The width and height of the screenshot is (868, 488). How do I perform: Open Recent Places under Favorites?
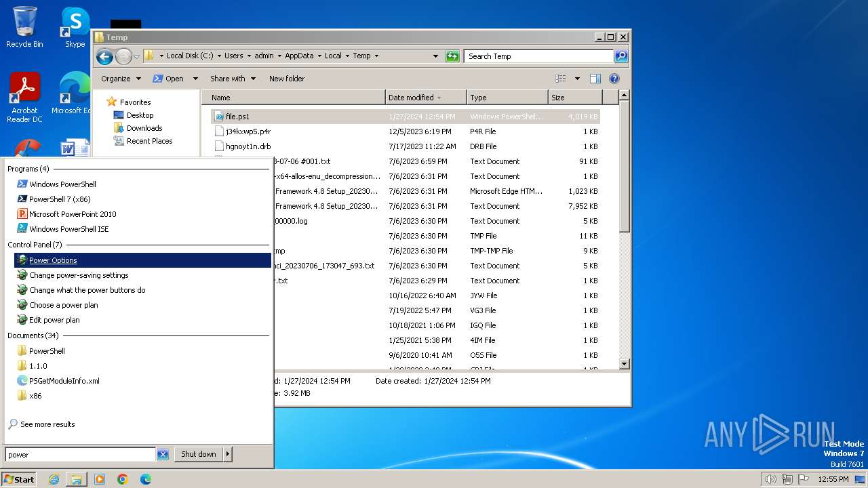[x=149, y=141]
